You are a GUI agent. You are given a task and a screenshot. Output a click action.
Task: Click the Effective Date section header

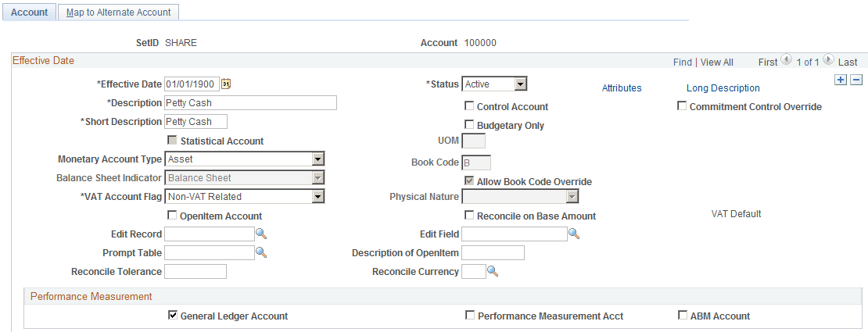pyautogui.click(x=43, y=60)
